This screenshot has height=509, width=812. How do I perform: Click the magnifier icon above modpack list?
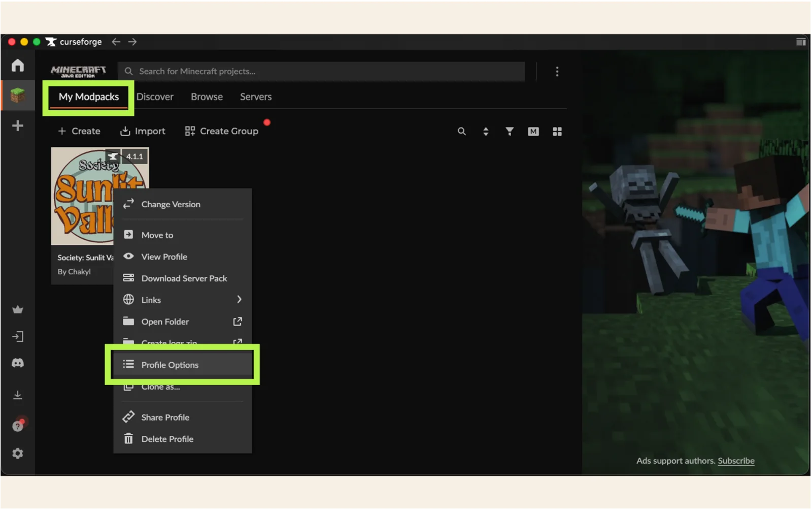coord(462,132)
